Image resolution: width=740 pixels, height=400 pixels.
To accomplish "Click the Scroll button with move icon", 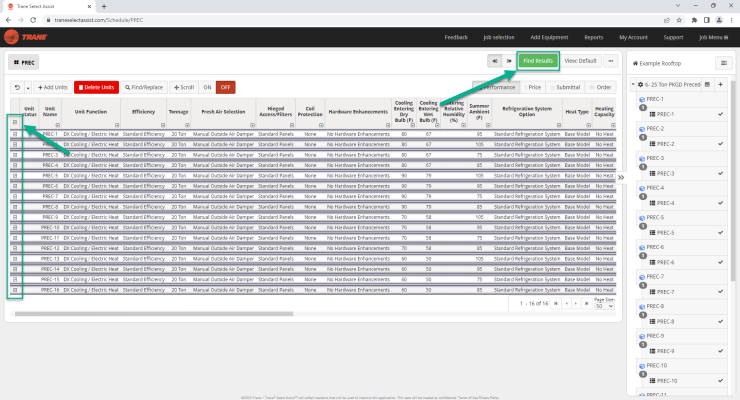I will click(x=184, y=87).
